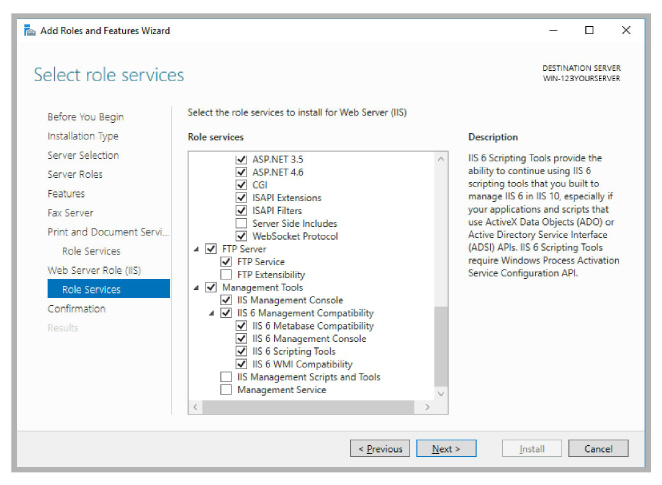Collapse IIS 6 Management Compatibility node

point(212,314)
